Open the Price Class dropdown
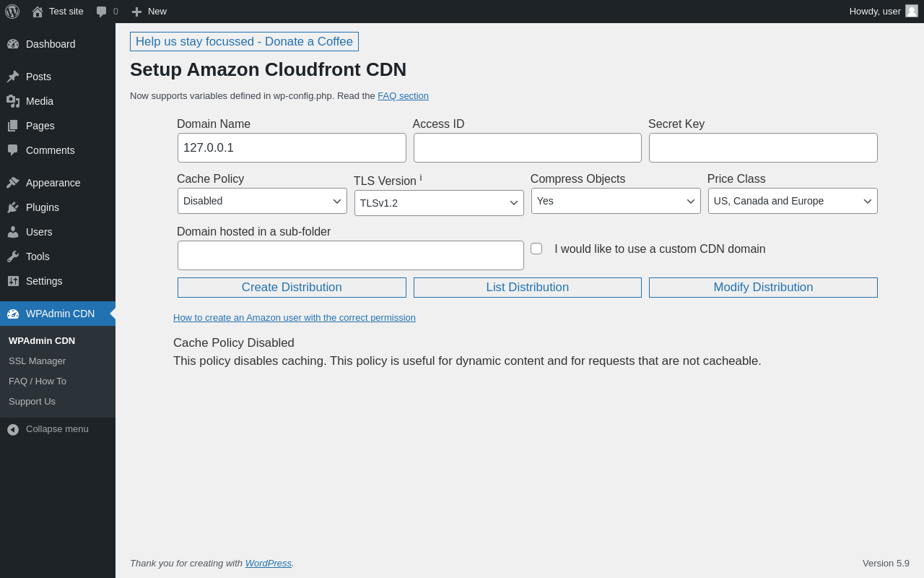The image size is (924, 578). [793, 201]
